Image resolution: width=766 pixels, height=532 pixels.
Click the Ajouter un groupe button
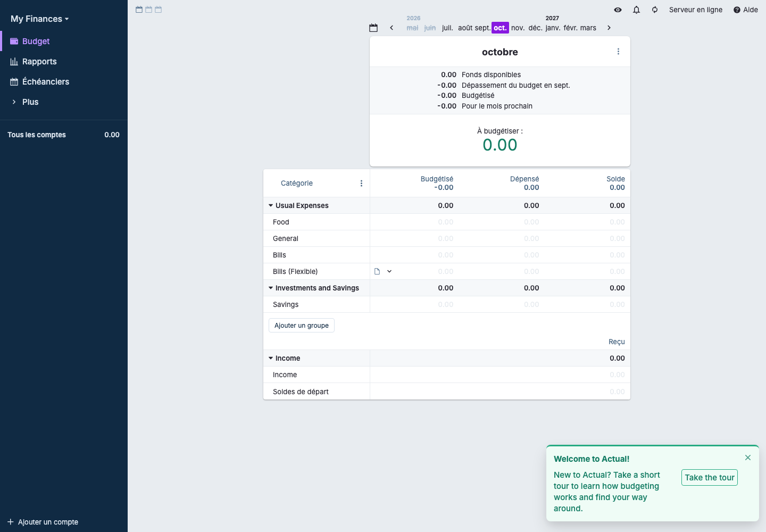tap(302, 326)
